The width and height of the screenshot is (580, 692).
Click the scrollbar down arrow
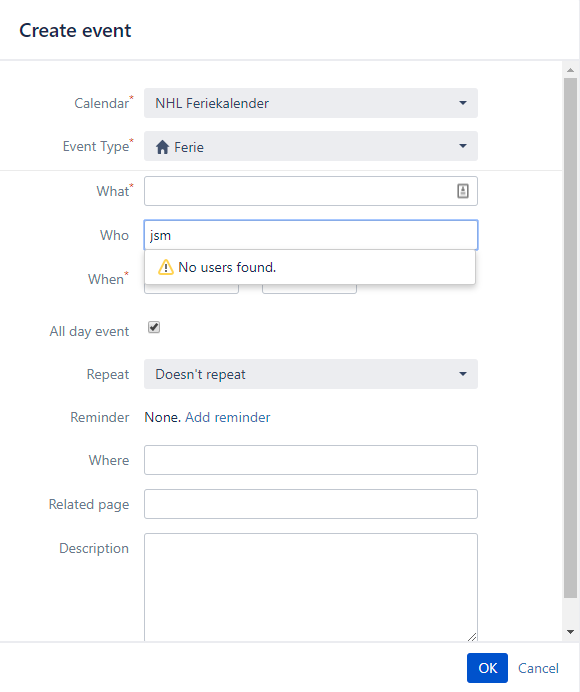coord(570,632)
